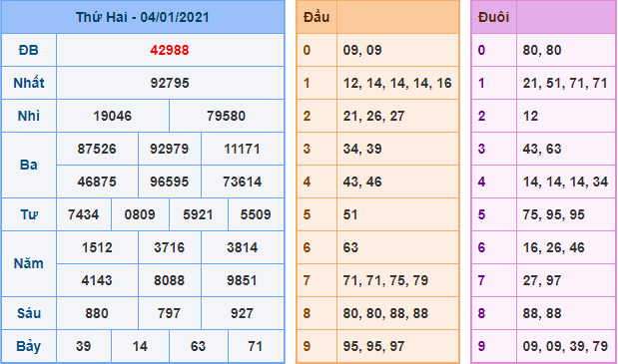The height and width of the screenshot is (364, 618).
Task: Click Đuôi values 75, 95, 95
Action: [554, 214]
